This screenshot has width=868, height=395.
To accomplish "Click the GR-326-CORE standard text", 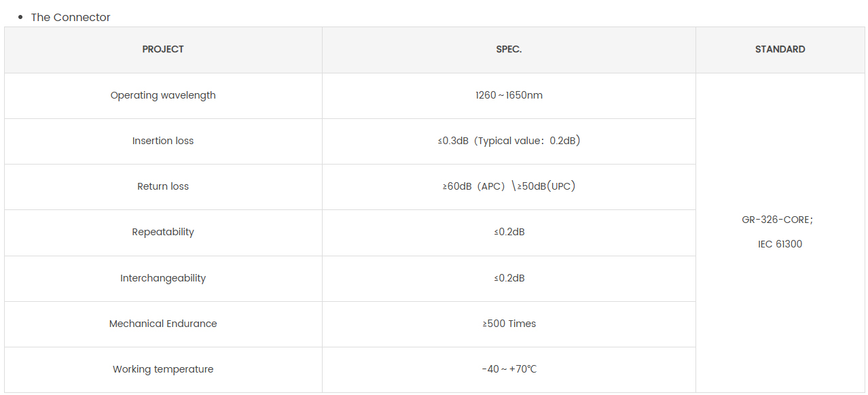I will 778,220.
